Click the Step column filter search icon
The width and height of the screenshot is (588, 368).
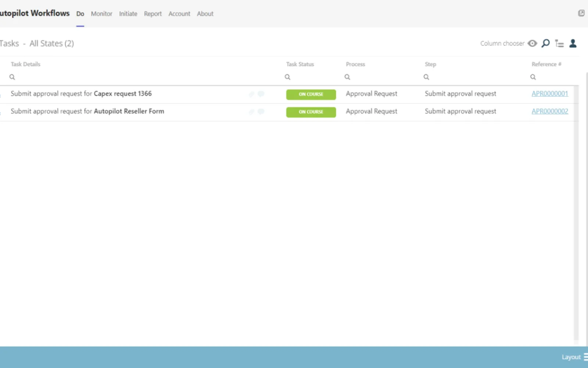point(426,77)
